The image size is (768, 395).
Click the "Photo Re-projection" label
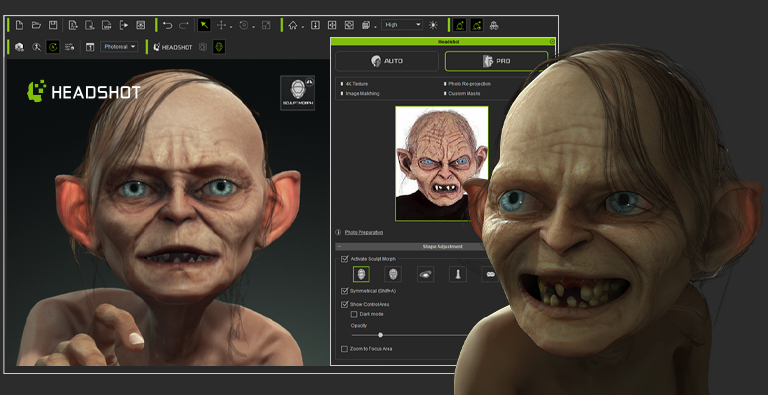[x=469, y=84]
